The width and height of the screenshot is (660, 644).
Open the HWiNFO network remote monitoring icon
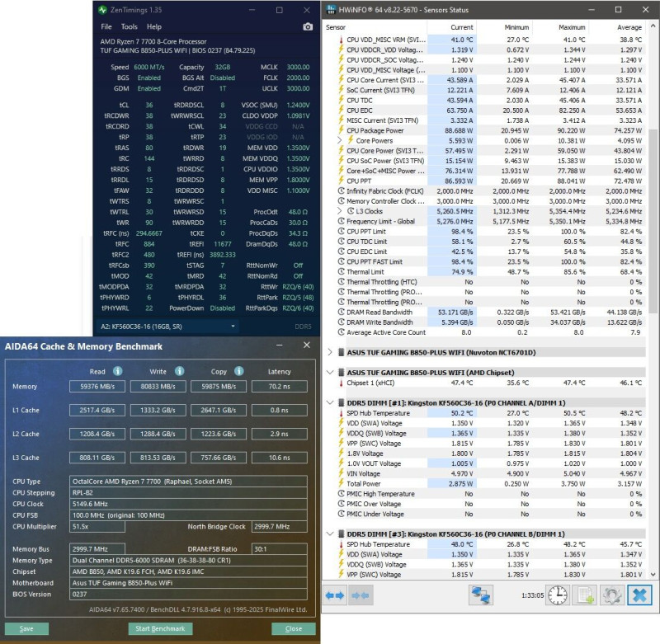[481, 595]
